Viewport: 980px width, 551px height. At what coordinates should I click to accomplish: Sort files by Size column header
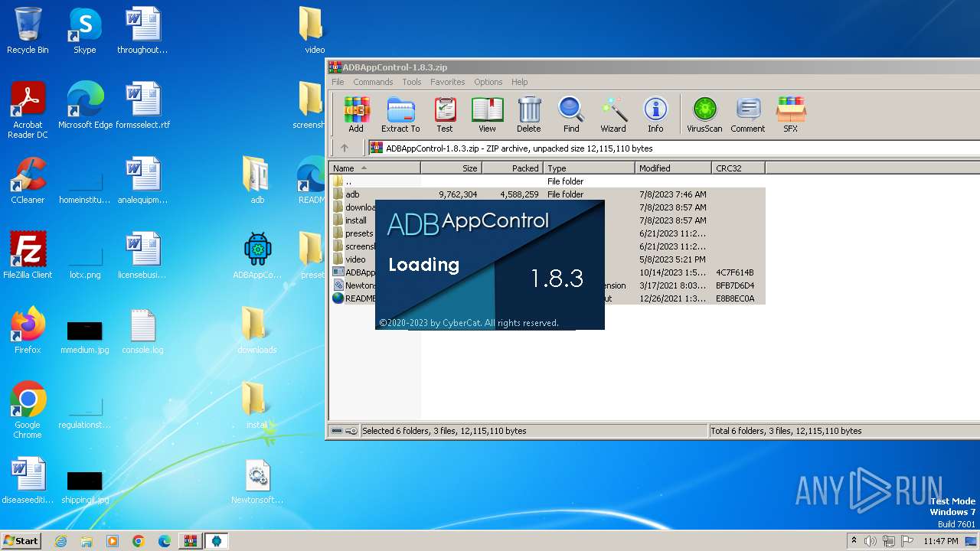pyautogui.click(x=452, y=168)
